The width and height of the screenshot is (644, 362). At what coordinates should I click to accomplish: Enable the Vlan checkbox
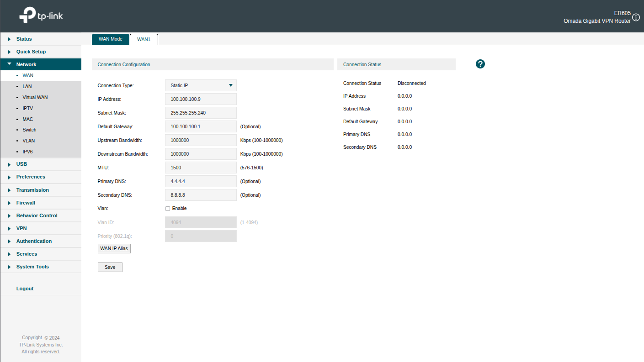(x=168, y=209)
